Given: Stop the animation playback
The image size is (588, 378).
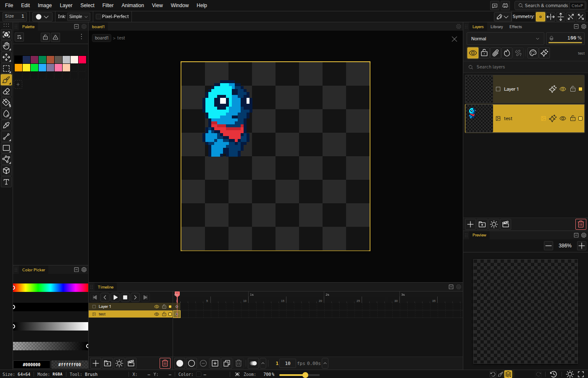Looking at the screenshot, I should point(125,297).
